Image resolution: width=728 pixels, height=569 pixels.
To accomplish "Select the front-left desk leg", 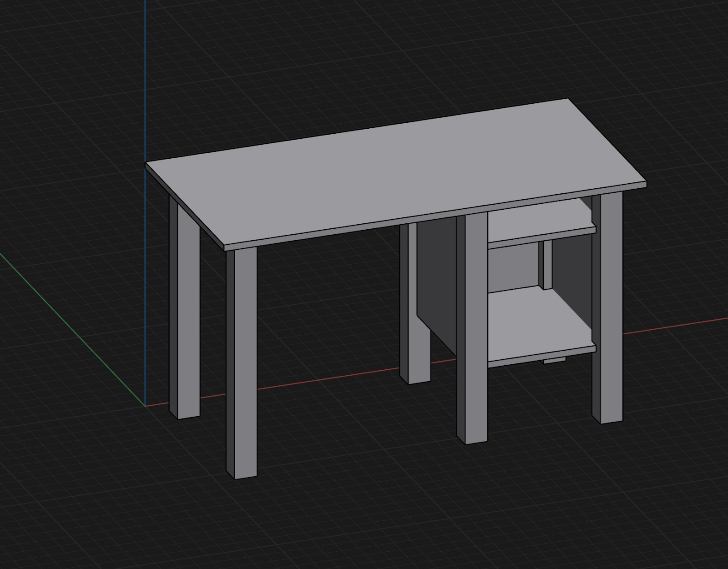I will tap(242, 363).
